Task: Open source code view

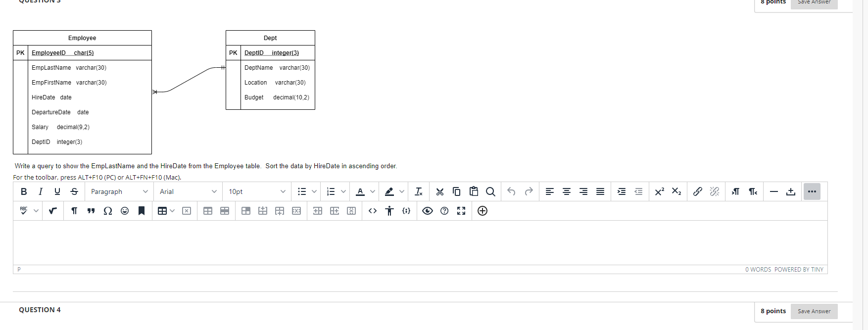Action: point(373,211)
